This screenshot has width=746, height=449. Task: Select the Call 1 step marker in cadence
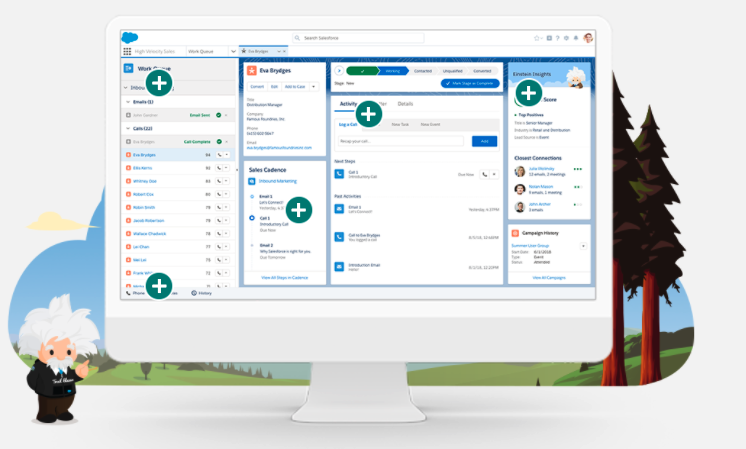click(252, 218)
